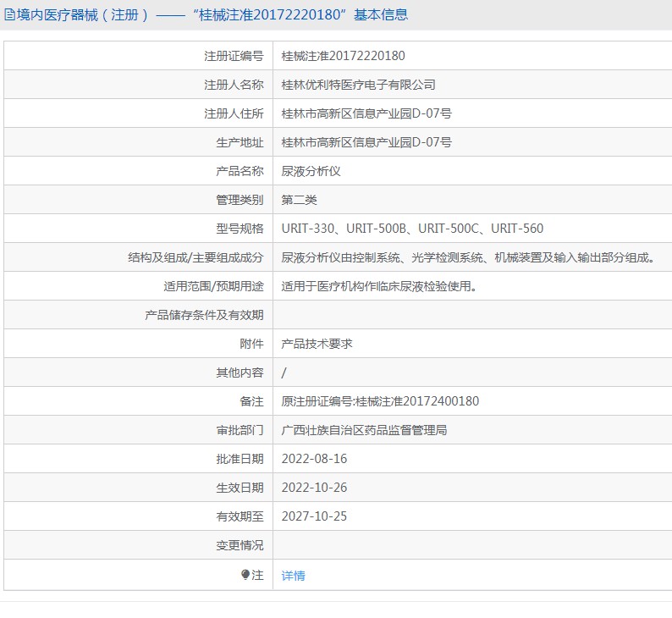
Task: Click the 注册人名称 label
Action: point(234,85)
